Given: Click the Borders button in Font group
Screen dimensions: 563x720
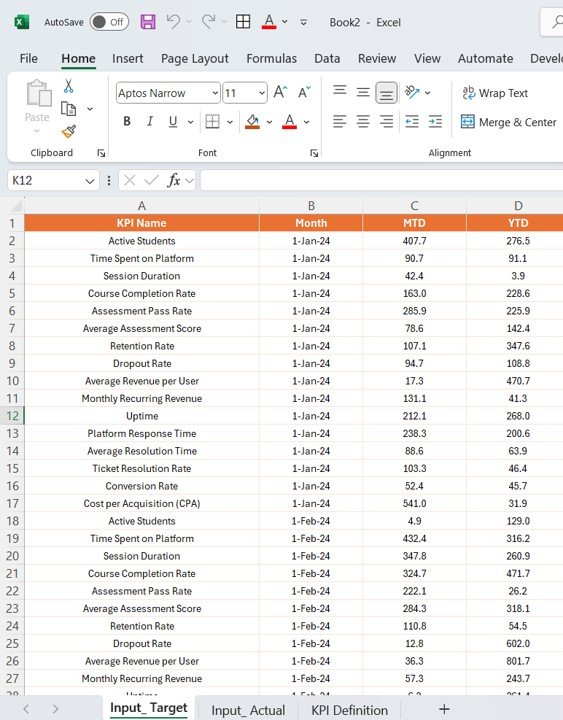Looking at the screenshot, I should point(212,121).
